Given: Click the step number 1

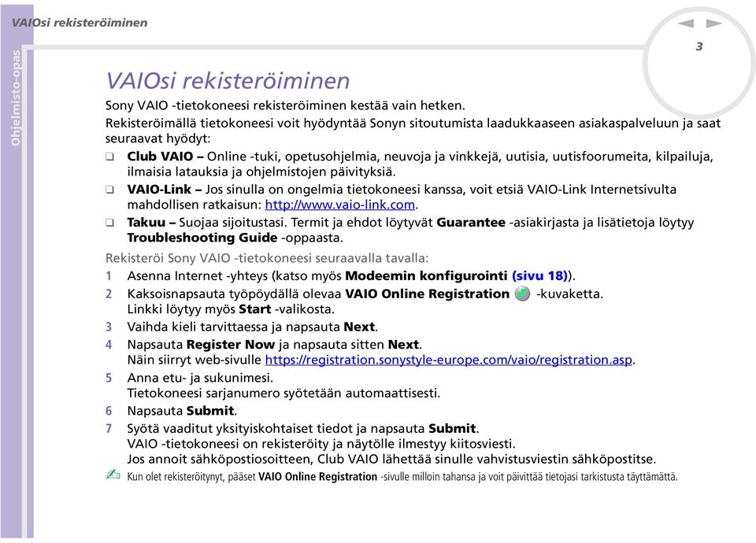Looking at the screenshot, I should click(109, 275).
